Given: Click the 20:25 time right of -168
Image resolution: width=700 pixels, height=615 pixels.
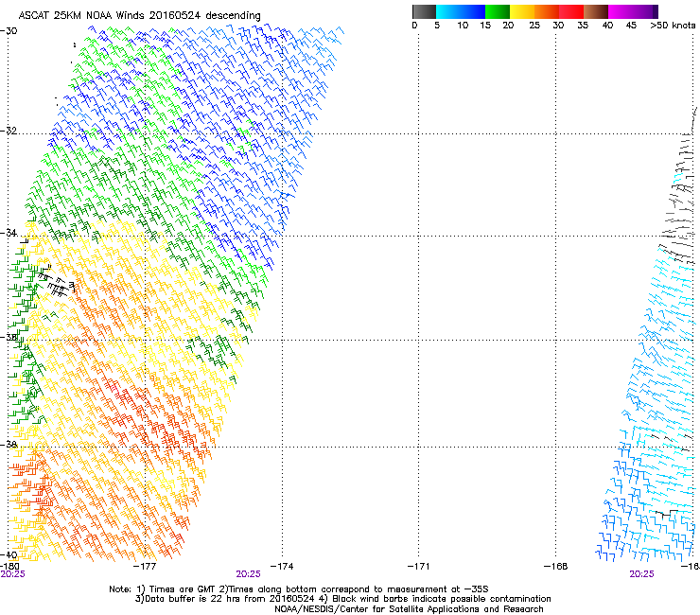Looking at the screenshot, I should pyautogui.click(x=641, y=574).
